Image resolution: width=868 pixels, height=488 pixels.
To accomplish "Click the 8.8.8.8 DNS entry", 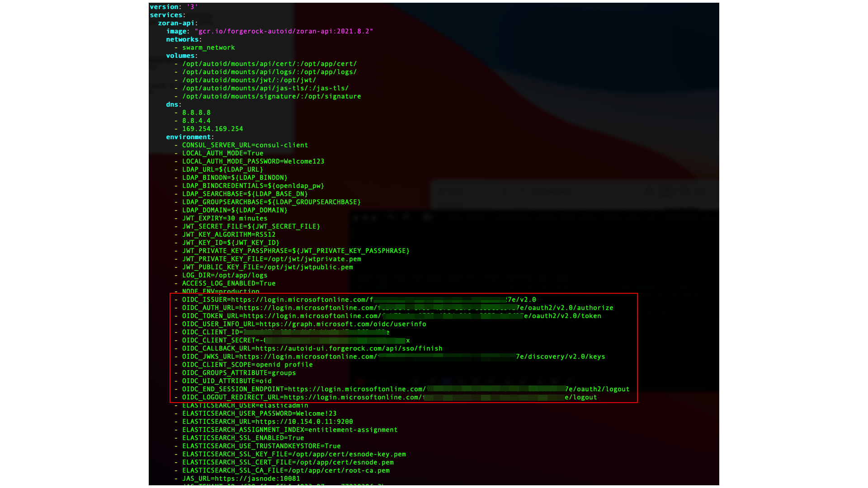I will (x=196, y=113).
